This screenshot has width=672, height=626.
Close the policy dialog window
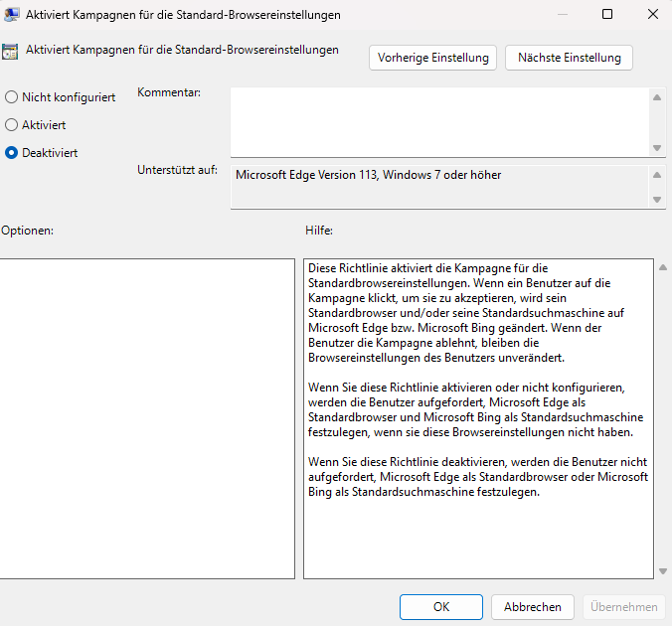pos(653,14)
